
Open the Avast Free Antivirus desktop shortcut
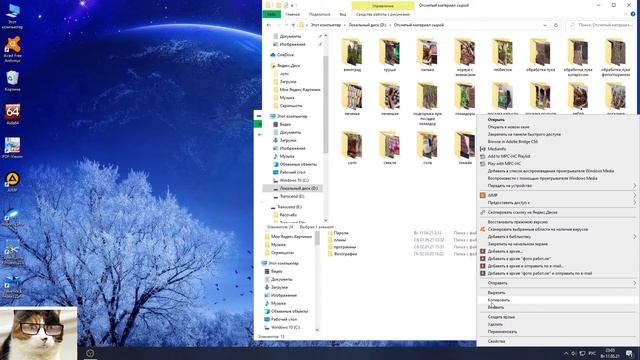[13, 49]
